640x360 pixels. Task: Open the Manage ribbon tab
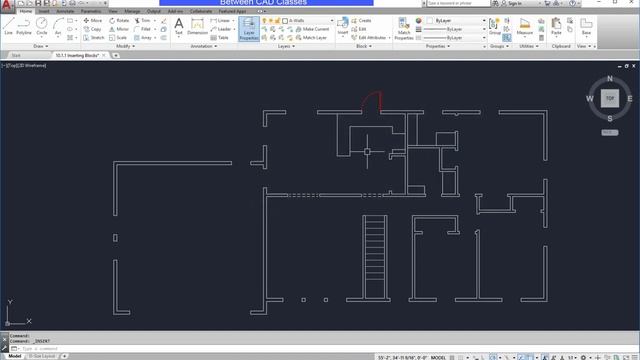click(x=132, y=11)
